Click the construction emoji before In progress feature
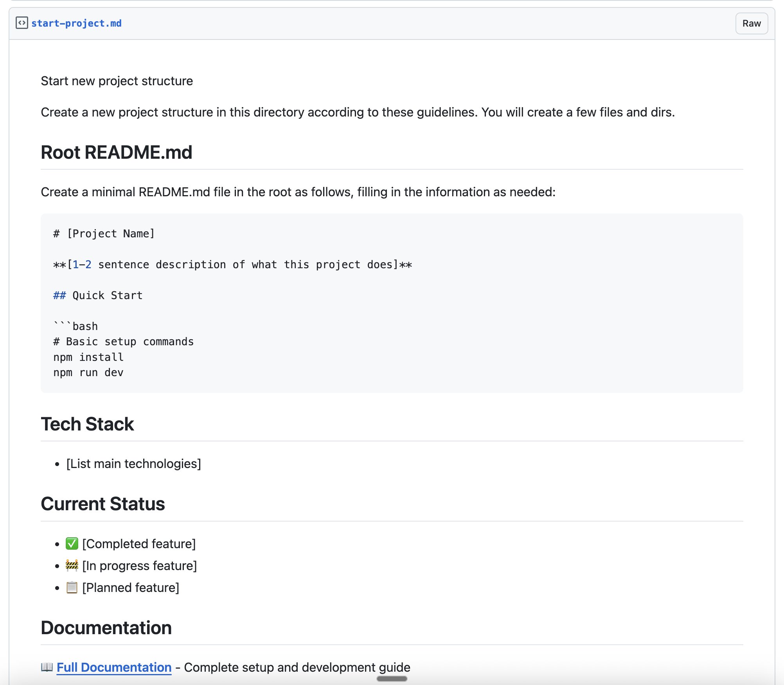This screenshot has height=685, width=784. [x=72, y=565]
